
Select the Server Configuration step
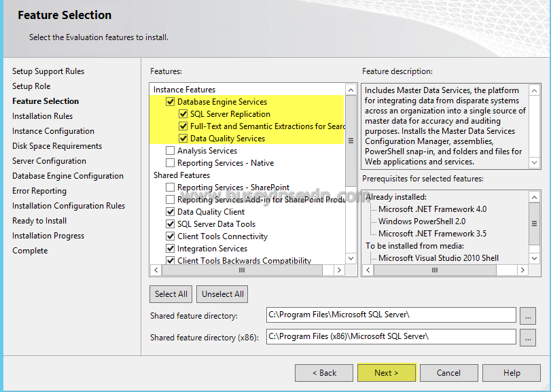click(49, 161)
